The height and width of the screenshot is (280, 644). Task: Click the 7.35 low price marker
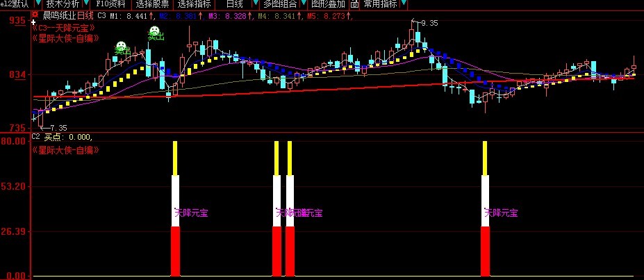click(58, 128)
